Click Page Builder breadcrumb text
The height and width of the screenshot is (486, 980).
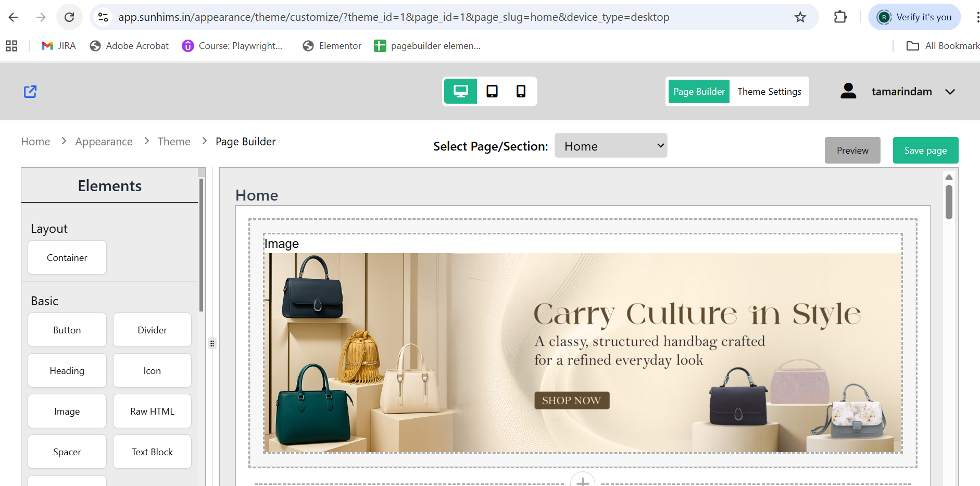[x=245, y=142]
